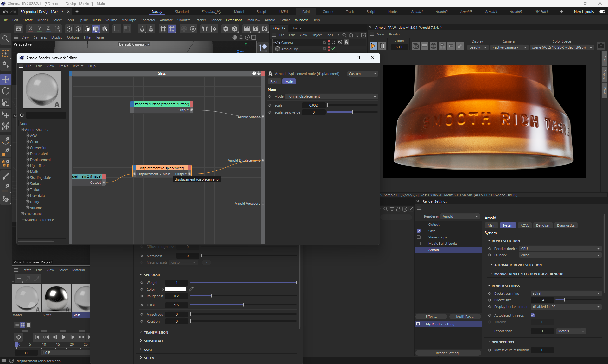Click the timeline play forward button
The width and height of the screenshot is (608, 364).
click(63, 337)
